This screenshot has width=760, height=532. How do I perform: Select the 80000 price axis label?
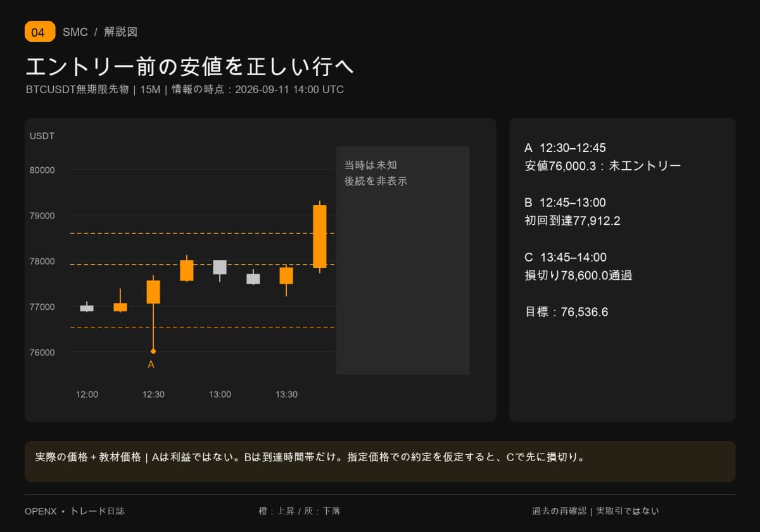pos(42,170)
